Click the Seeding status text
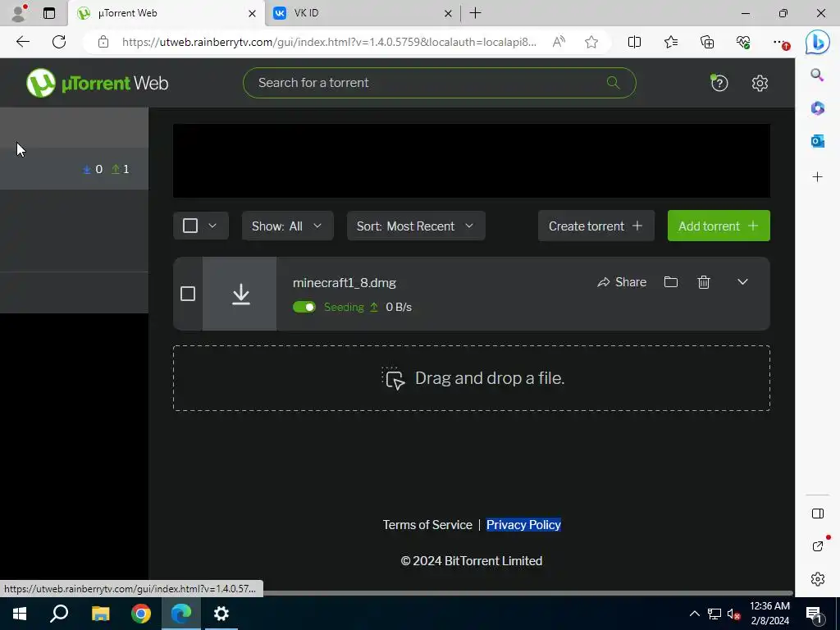The image size is (840, 630). 344,307
